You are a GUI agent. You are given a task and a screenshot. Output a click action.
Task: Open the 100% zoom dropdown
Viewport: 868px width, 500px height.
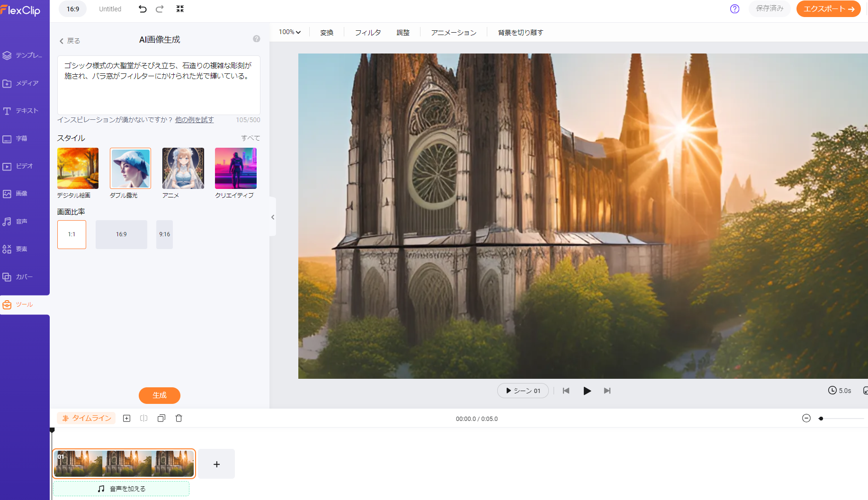[x=289, y=32]
